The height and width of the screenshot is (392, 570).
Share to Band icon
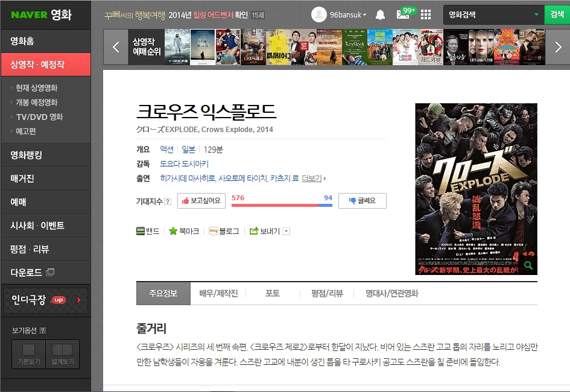click(x=141, y=231)
